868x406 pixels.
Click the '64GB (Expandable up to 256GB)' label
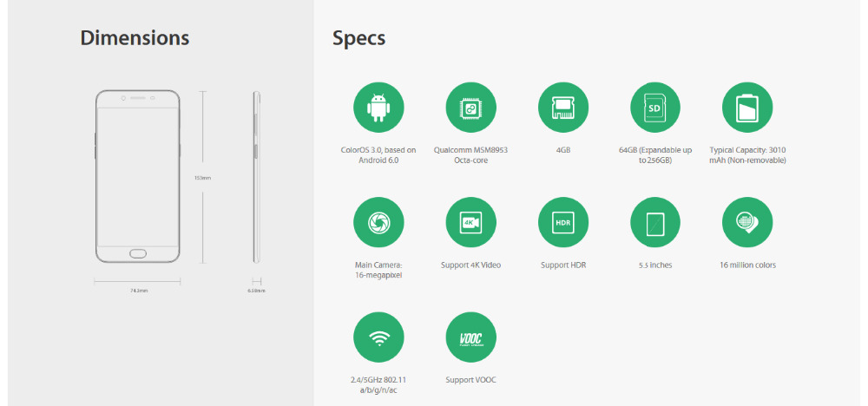pos(655,155)
